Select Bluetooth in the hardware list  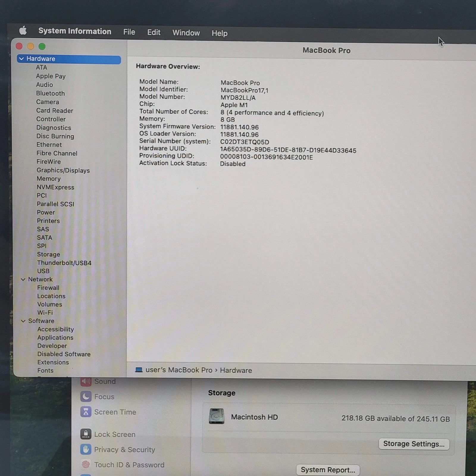tap(50, 93)
